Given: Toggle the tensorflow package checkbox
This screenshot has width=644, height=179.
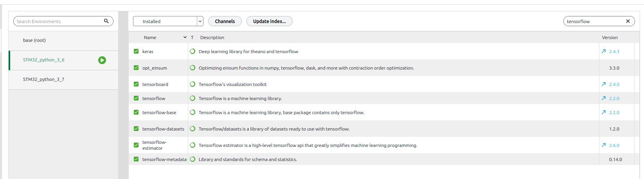Looking at the screenshot, I should pos(136,98).
